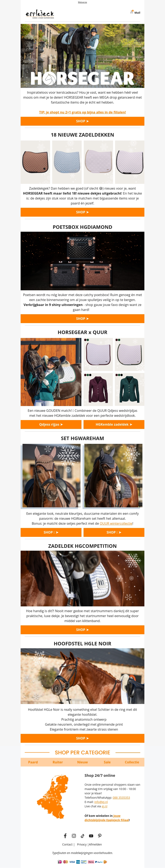The image size is (165, 868).
Task: Open the Paard category tab
Action: [33, 762]
